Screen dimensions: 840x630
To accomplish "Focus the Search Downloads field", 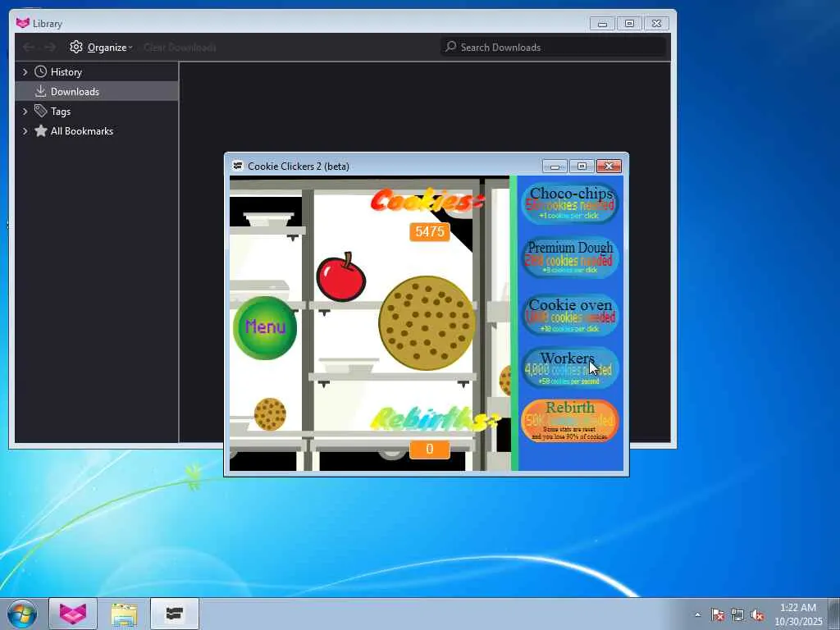I will (x=554, y=47).
